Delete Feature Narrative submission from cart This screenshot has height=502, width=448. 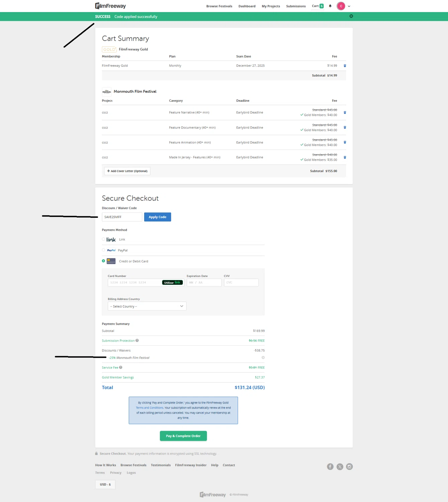(345, 112)
